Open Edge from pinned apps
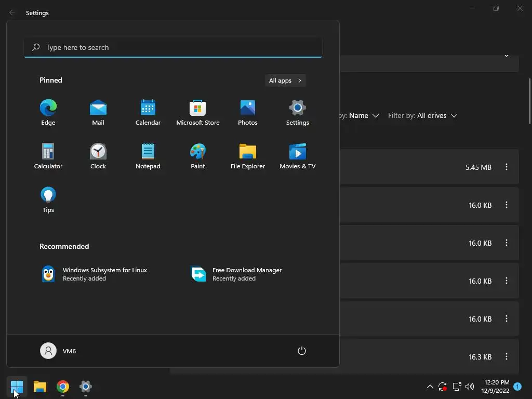The height and width of the screenshot is (399, 532). 48,113
